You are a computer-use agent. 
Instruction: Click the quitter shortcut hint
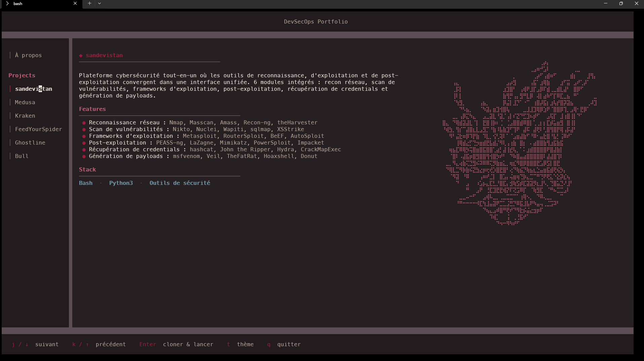tap(289, 344)
